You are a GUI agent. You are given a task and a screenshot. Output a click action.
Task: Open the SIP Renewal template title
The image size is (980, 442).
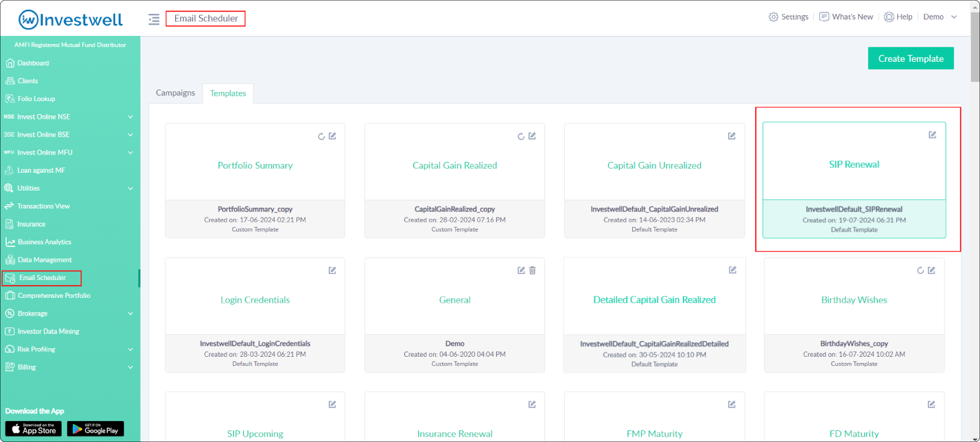pos(854,164)
